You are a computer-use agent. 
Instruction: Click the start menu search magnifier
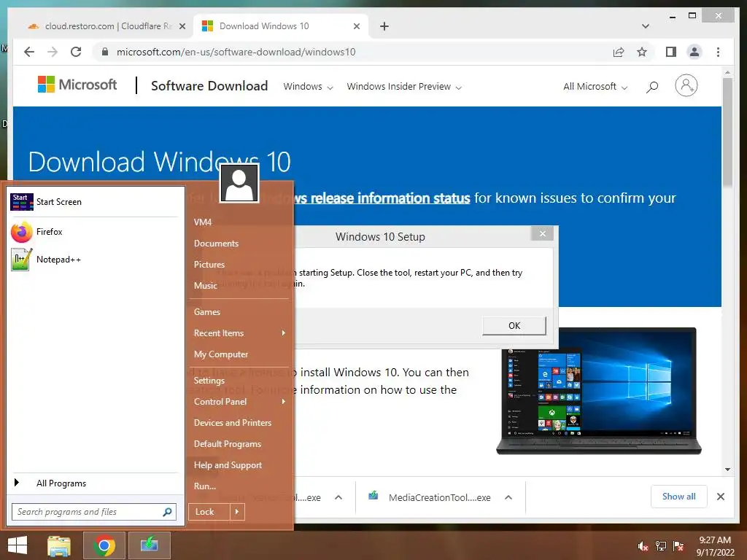pos(167,512)
